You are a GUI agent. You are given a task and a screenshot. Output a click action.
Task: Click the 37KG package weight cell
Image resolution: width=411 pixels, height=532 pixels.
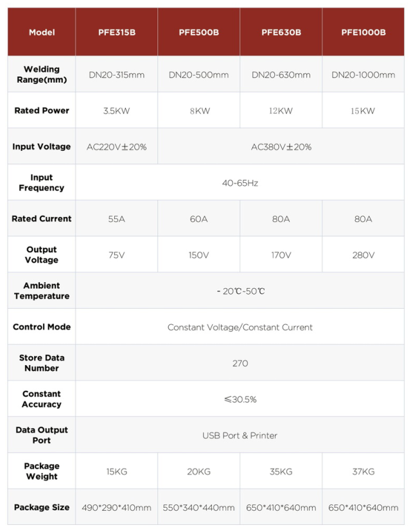coord(363,472)
